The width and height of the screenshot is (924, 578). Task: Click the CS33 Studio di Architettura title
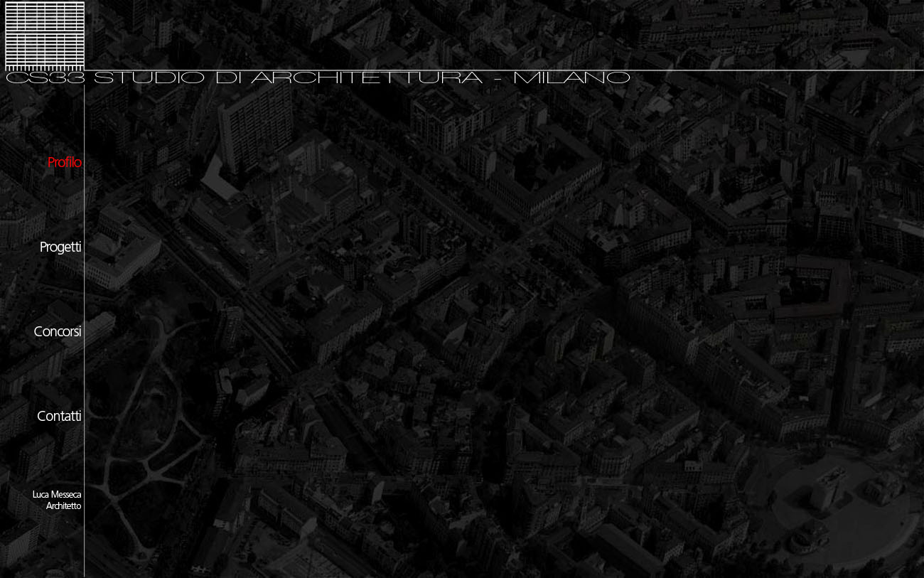(318, 77)
